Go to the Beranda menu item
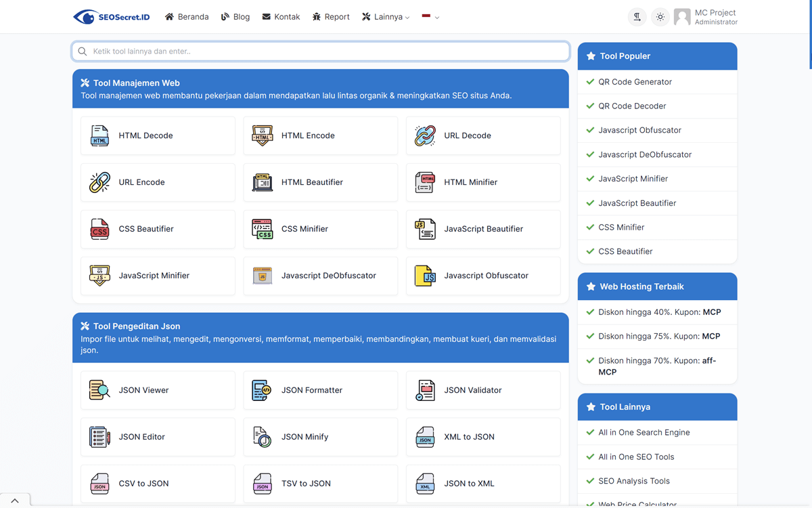The image size is (812, 508). (187, 16)
